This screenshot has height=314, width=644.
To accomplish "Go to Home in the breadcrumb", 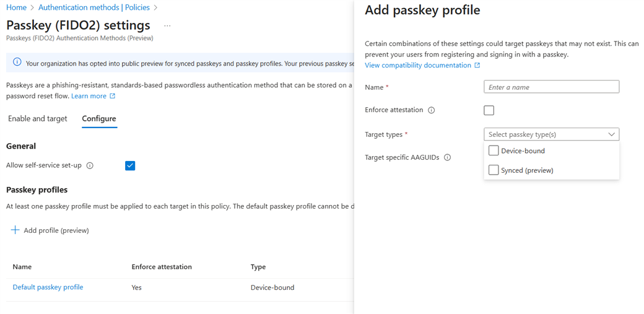I will [x=16, y=7].
